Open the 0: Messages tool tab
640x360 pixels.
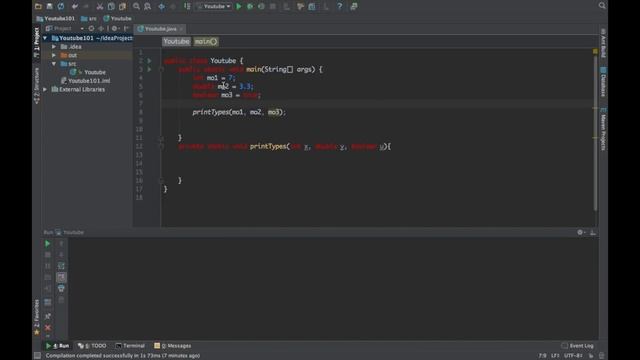(173, 346)
